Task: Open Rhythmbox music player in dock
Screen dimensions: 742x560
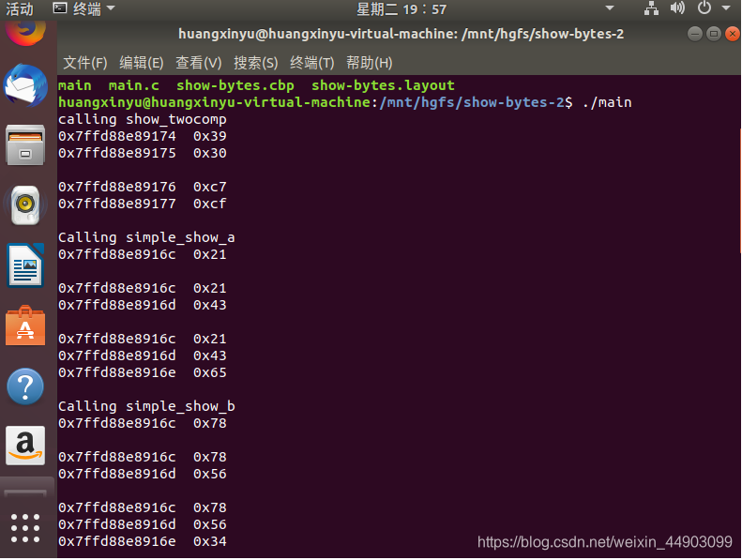Action: point(25,205)
